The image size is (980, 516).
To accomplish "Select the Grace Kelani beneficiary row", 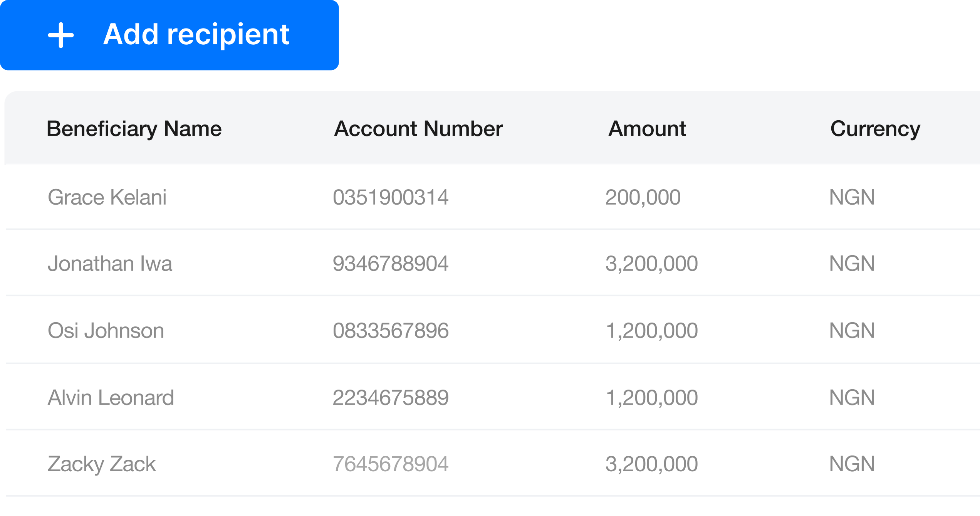I will (x=493, y=197).
